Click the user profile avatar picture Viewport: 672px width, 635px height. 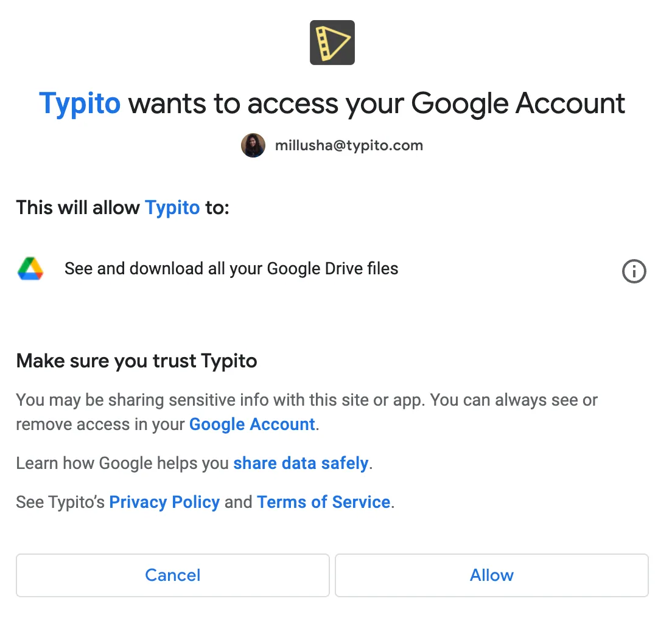(253, 145)
